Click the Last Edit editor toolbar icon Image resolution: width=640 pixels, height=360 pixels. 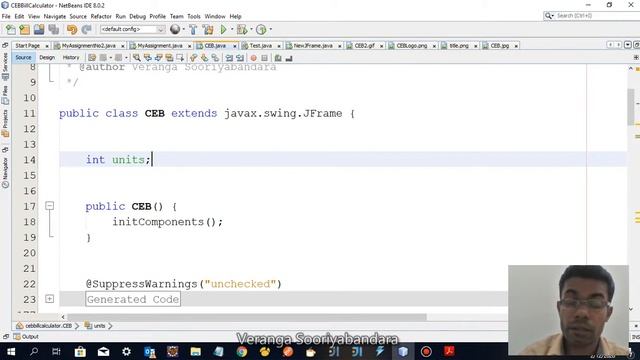coord(92,58)
